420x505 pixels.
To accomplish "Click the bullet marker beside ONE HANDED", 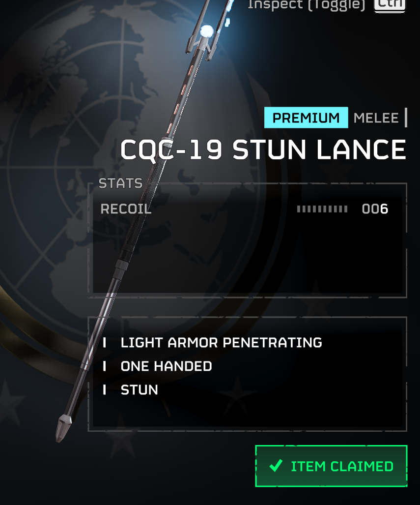I will pyautogui.click(x=104, y=366).
